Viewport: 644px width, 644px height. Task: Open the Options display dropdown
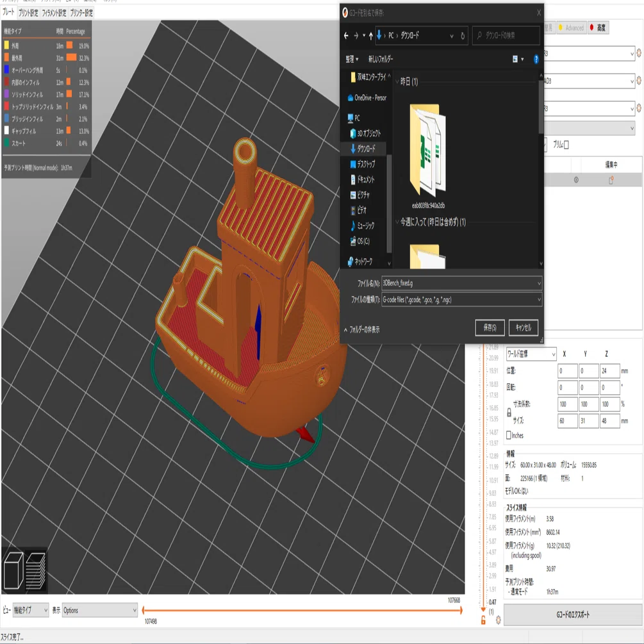click(100, 610)
